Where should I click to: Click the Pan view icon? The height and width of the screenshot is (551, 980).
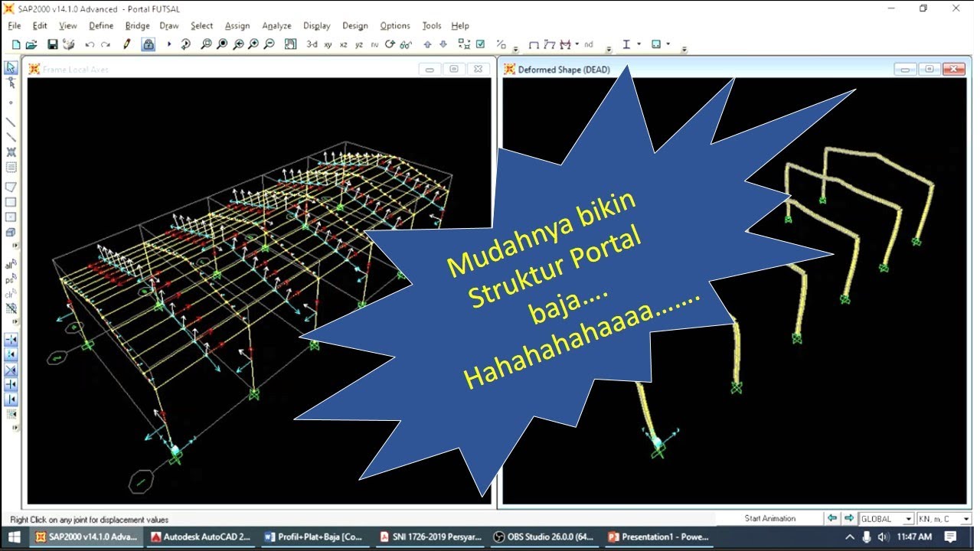(290, 45)
